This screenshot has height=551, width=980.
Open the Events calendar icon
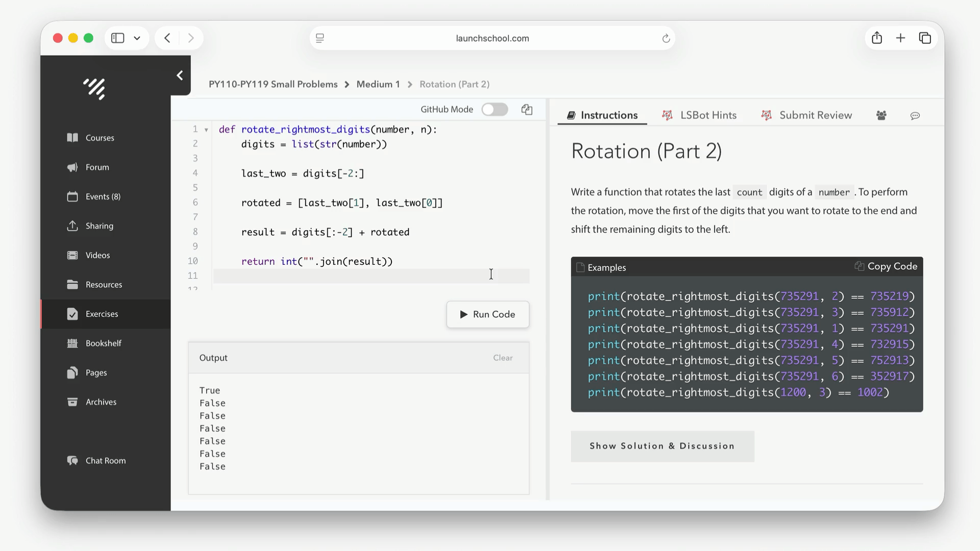(x=72, y=196)
